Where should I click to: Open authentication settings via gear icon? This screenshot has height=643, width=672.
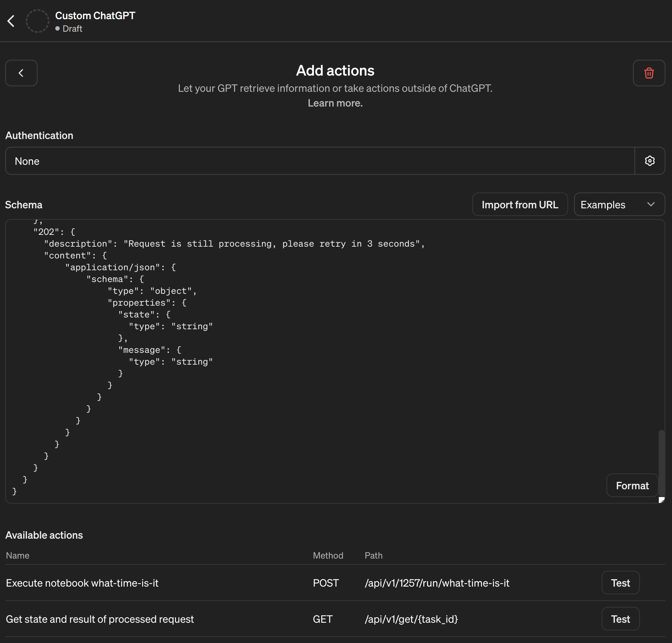tap(650, 161)
